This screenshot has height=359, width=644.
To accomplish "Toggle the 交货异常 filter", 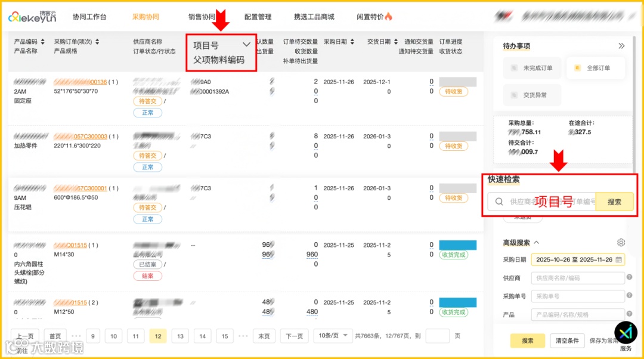I will (x=534, y=95).
